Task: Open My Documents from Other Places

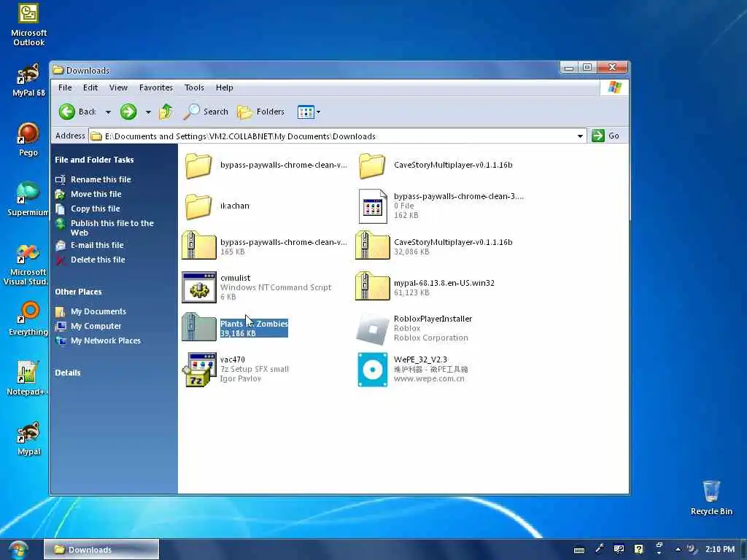Action: pyautogui.click(x=98, y=311)
